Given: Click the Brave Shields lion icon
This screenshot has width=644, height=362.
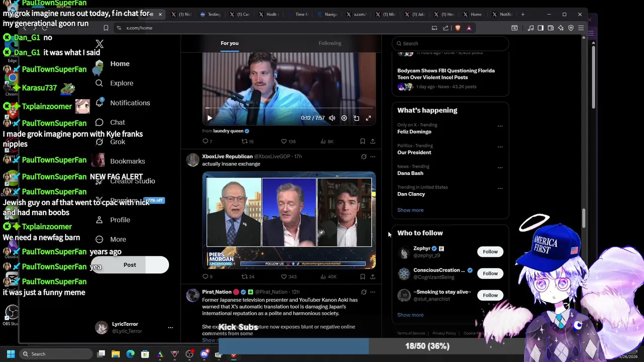Looking at the screenshot, I should point(457,28).
